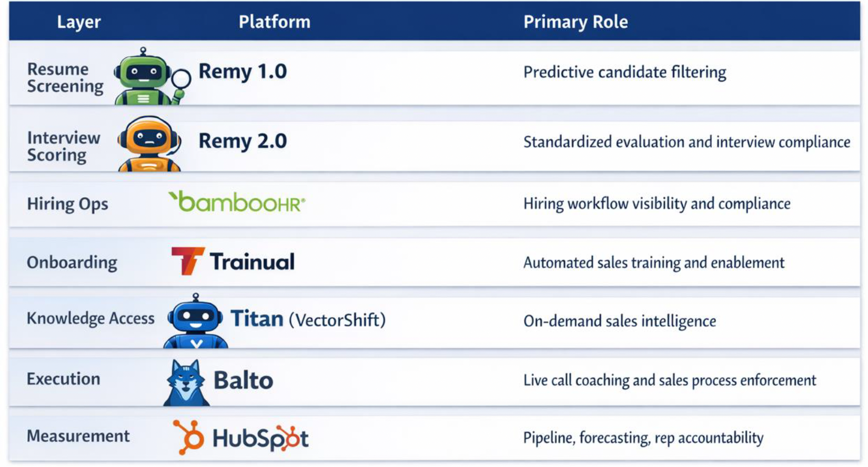Click the orange Remy 2.0 robot icon
Viewport: 868px width, 467px height.
tap(150, 144)
